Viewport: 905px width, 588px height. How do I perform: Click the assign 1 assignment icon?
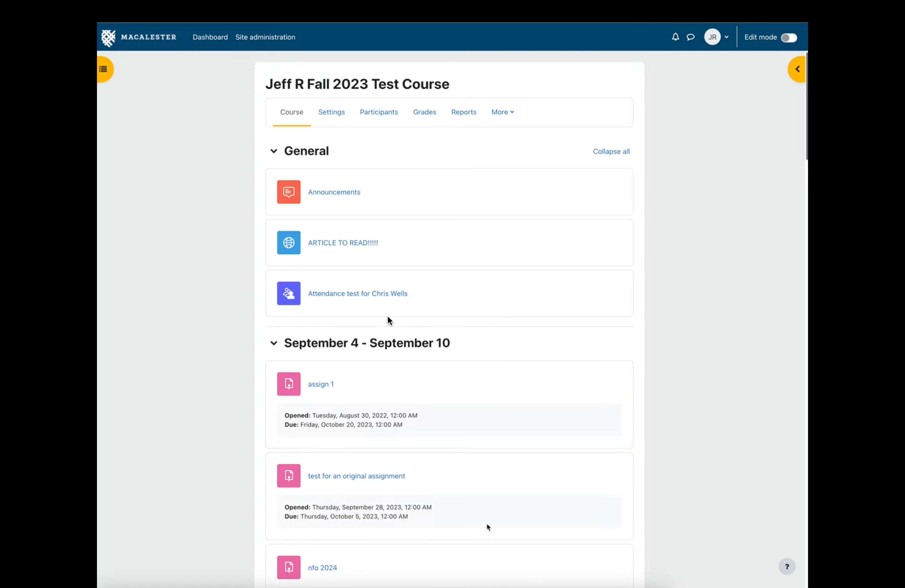288,384
